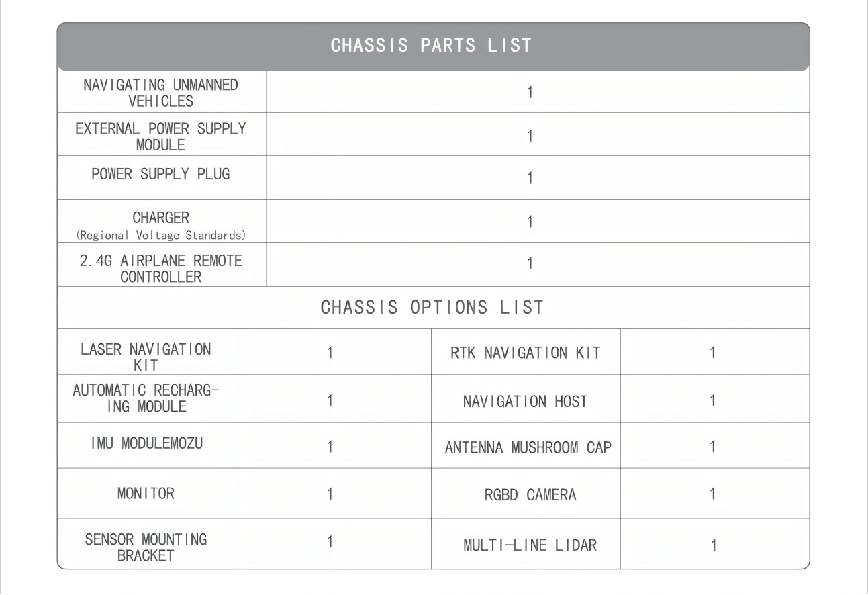Click the RTK NAVIGATION KIT label

point(525,353)
